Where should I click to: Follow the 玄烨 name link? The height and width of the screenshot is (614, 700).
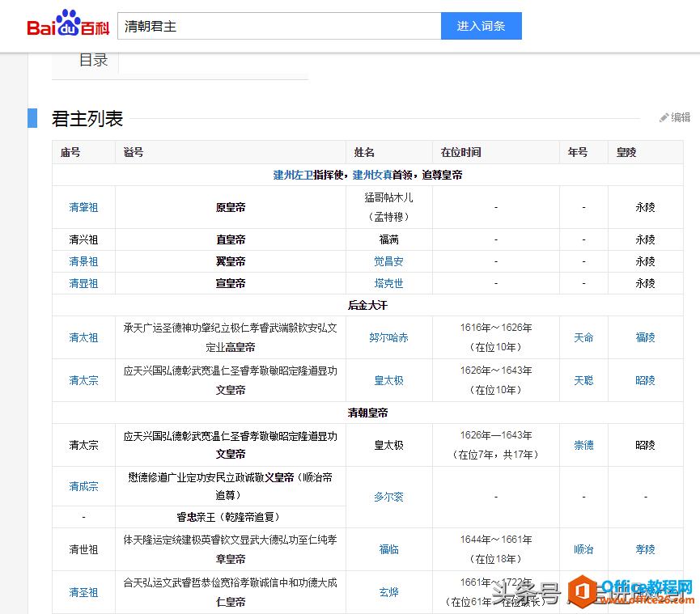pyautogui.click(x=388, y=593)
